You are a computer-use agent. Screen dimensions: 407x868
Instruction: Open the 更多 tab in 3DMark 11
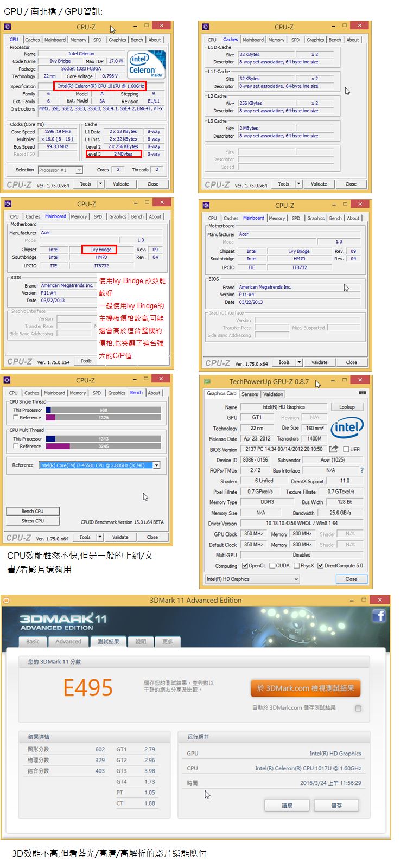[168, 642]
